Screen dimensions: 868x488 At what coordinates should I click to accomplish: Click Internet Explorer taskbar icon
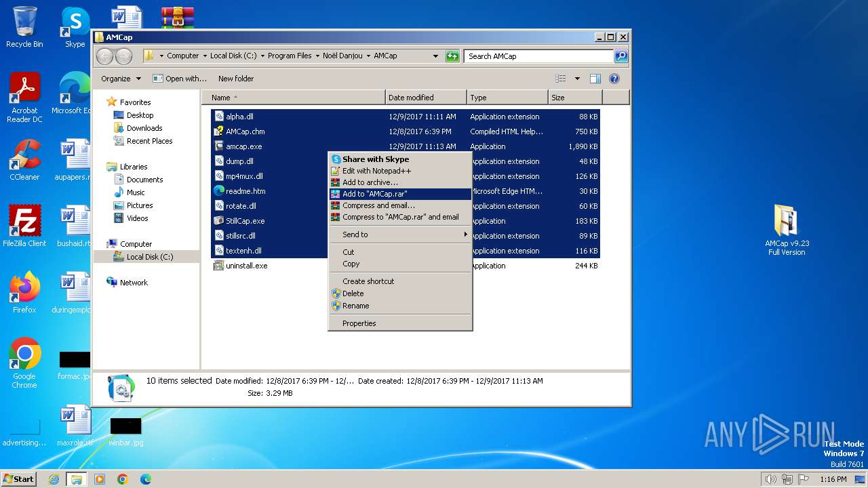point(54,479)
